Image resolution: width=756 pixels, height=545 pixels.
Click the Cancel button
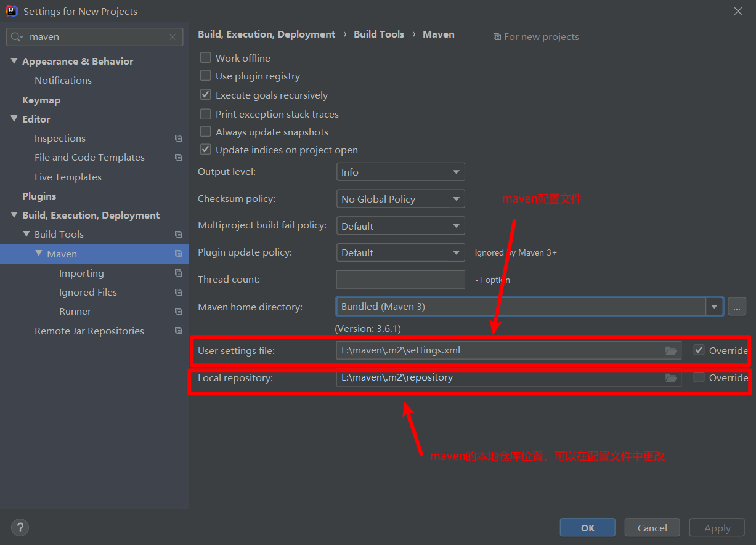point(652,528)
